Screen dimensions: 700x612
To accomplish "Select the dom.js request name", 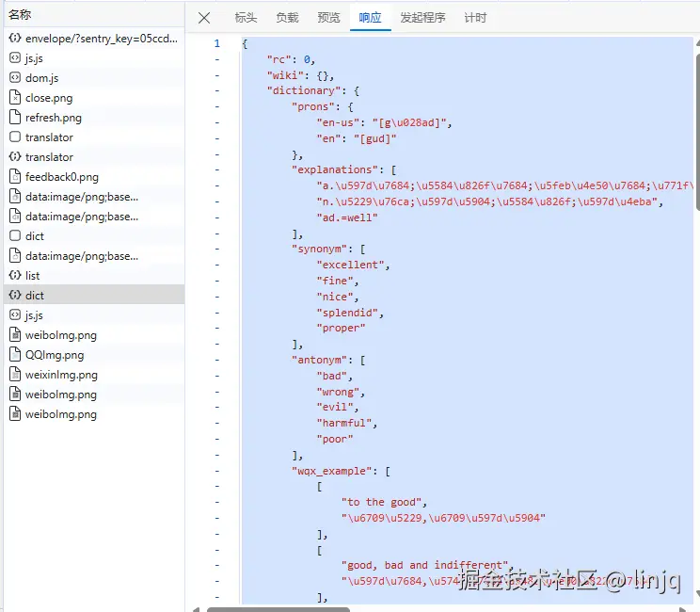I will point(42,78).
